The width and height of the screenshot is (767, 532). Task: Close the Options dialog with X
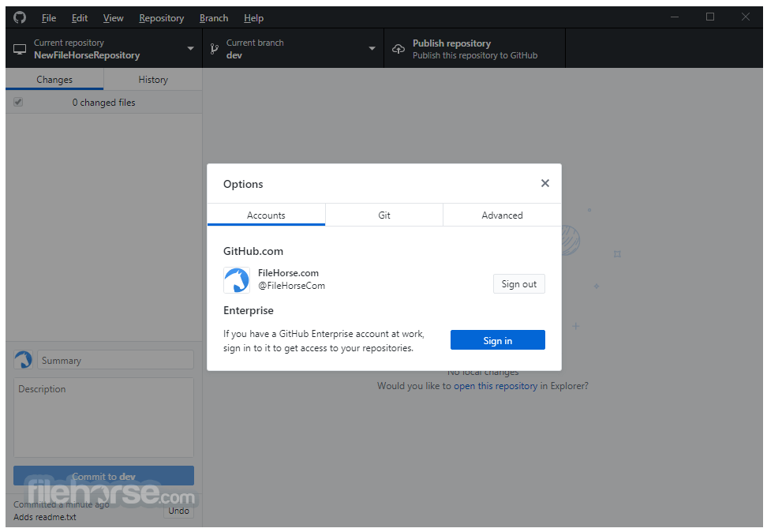point(545,183)
